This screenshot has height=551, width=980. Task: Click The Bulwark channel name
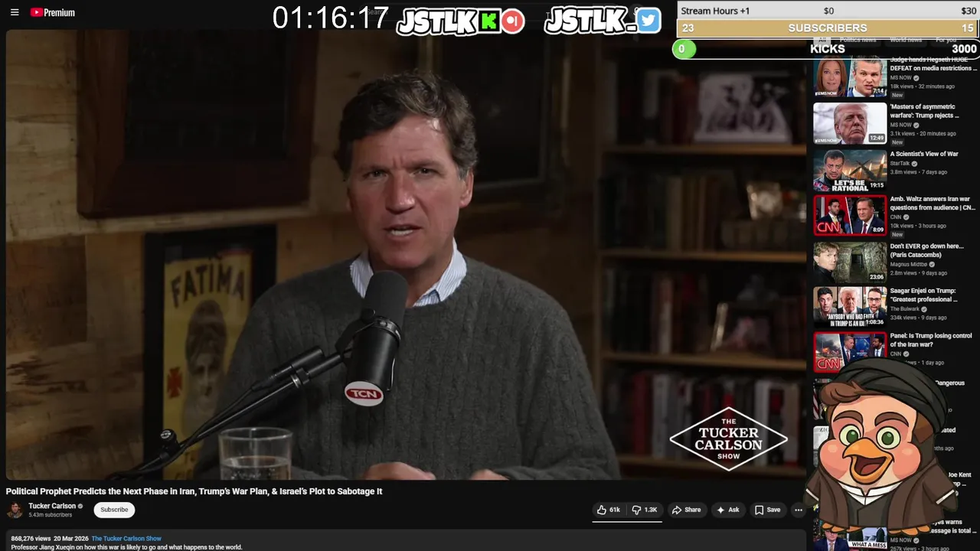(x=904, y=308)
